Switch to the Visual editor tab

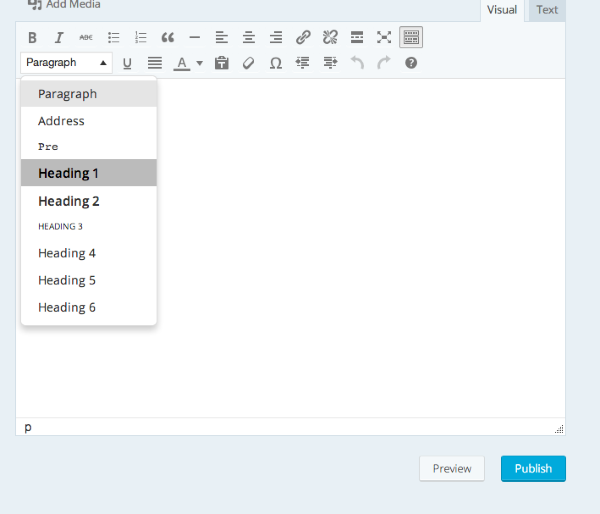(x=502, y=10)
